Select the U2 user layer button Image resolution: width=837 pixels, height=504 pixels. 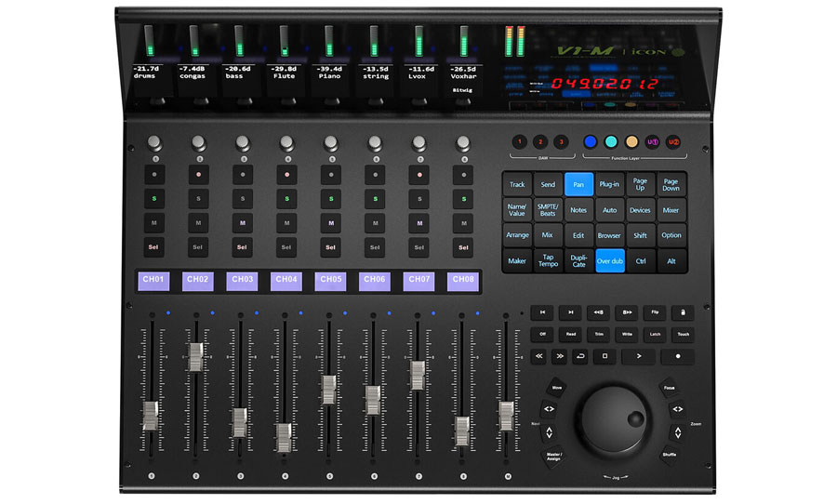673,142
